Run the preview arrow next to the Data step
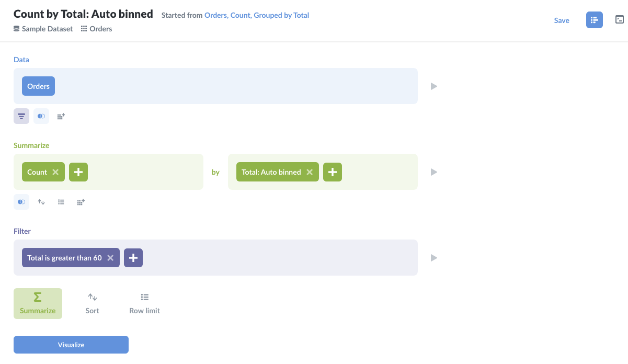 [x=433, y=86]
